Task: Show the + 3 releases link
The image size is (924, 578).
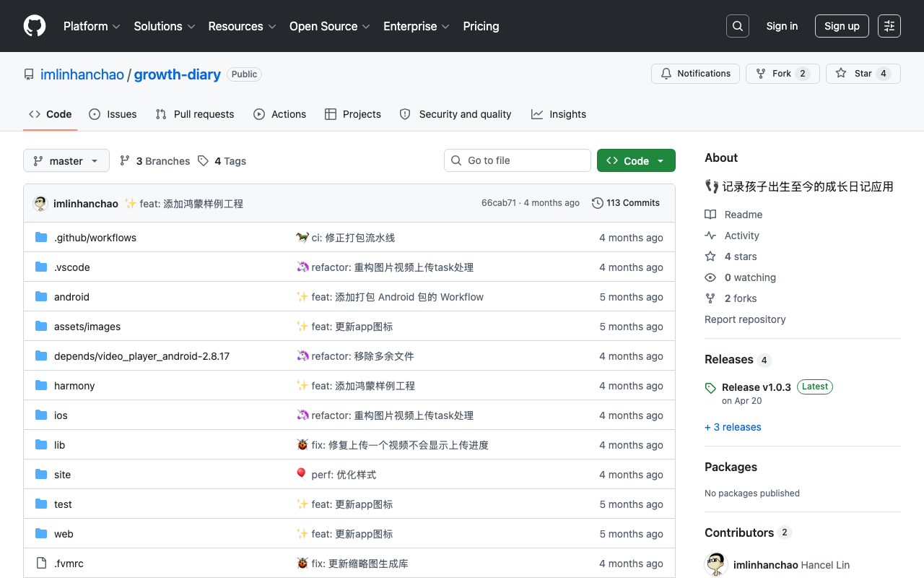Action: coord(733,427)
